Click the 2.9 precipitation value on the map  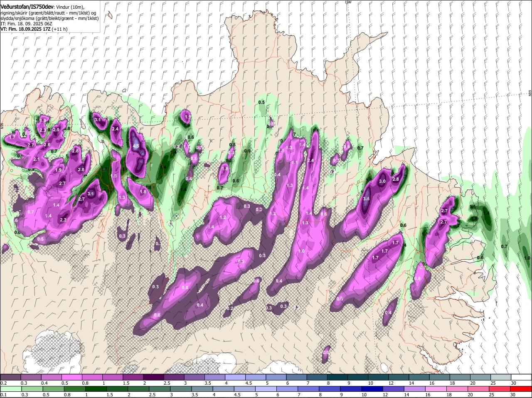coord(56,130)
